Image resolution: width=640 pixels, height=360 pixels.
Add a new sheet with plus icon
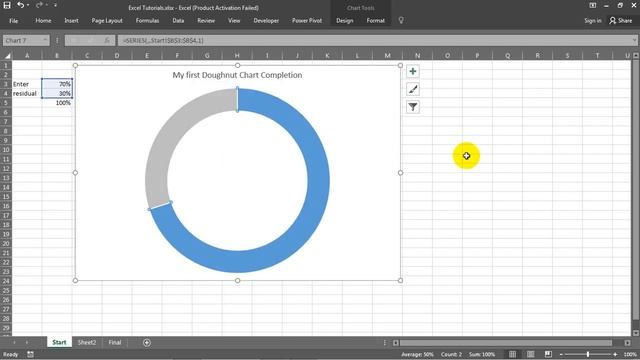coord(147,343)
